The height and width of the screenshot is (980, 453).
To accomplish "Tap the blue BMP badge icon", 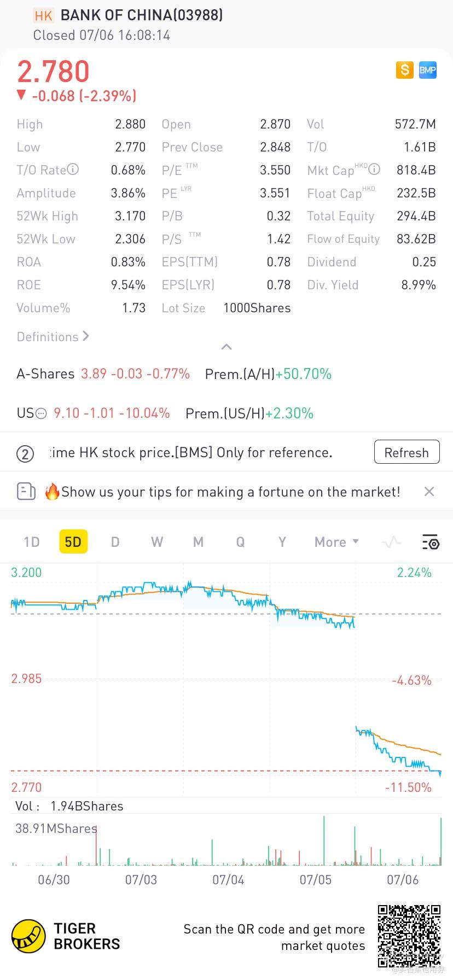I will [428, 70].
